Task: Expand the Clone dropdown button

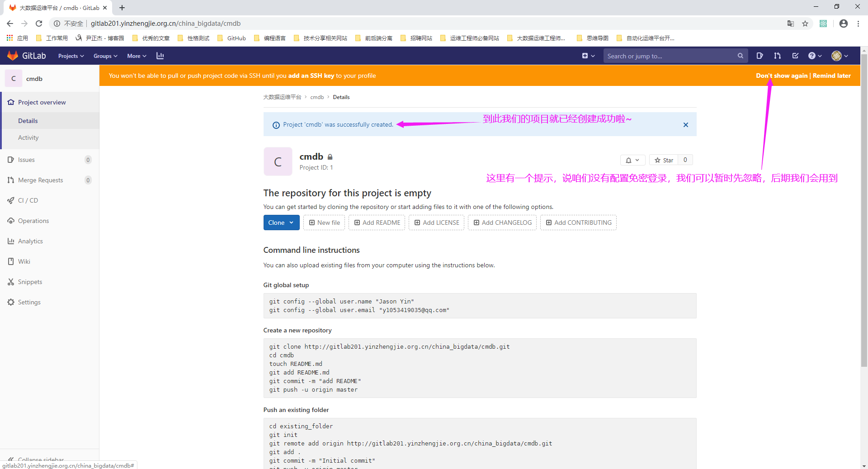Action: tap(281, 223)
